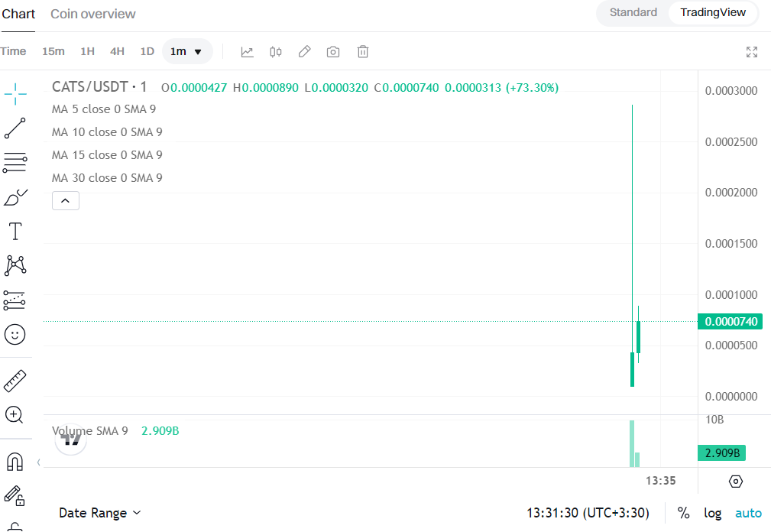The height and width of the screenshot is (532, 771).
Task: Delete all drawings with the trash icon
Action: [362, 51]
